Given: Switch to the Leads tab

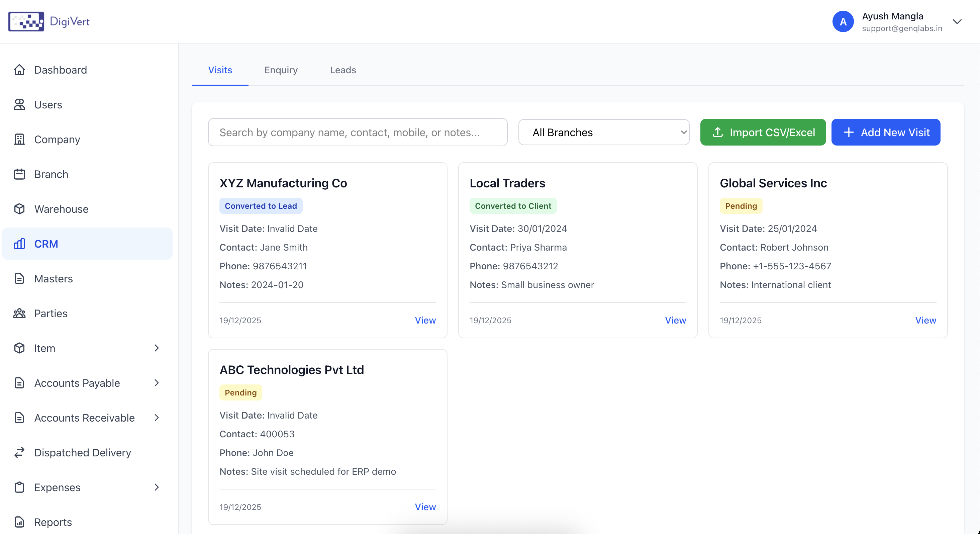Looking at the screenshot, I should pyautogui.click(x=343, y=70).
